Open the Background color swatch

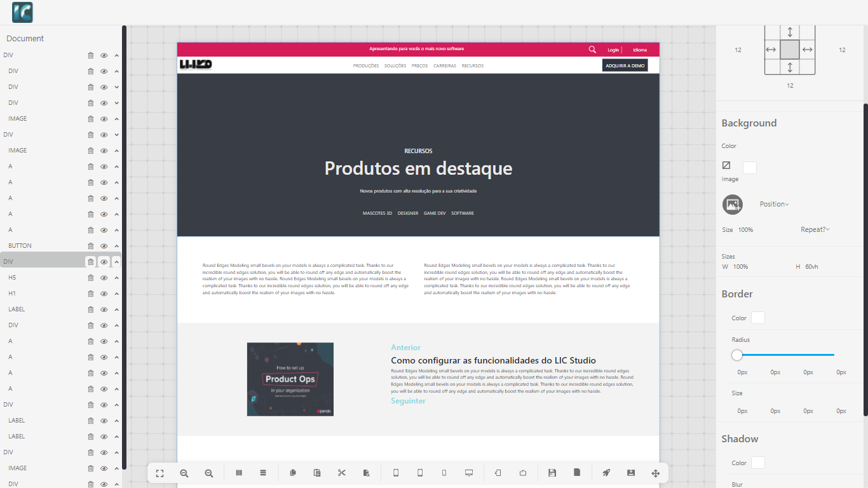[x=750, y=168]
